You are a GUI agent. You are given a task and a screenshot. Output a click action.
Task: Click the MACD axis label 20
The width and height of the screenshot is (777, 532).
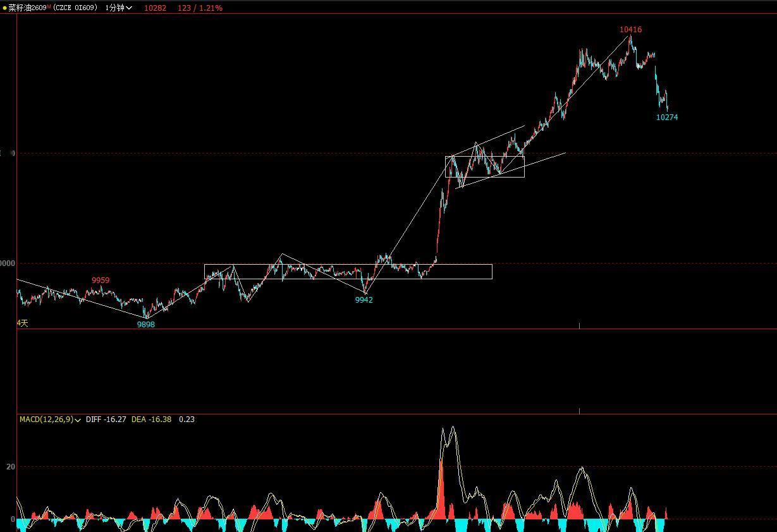coord(11,467)
